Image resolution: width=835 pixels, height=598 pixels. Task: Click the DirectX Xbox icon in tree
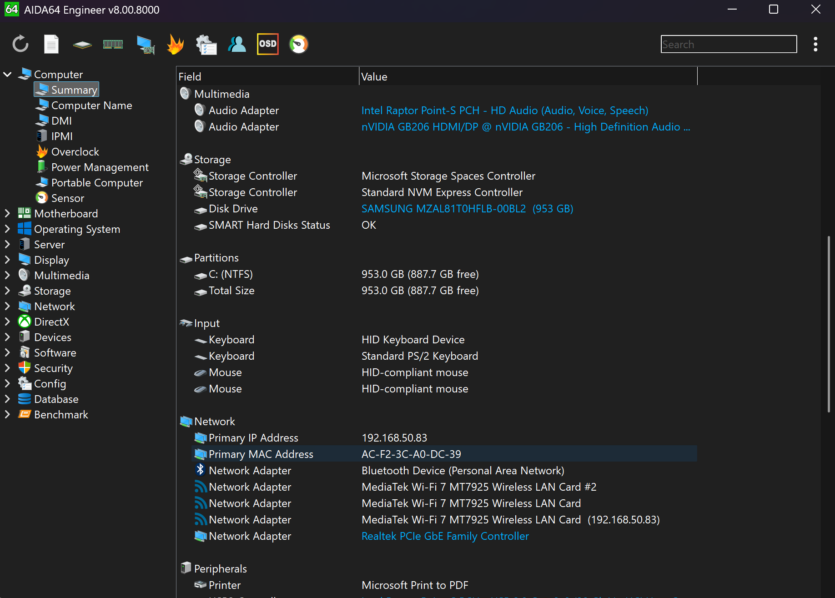24,322
